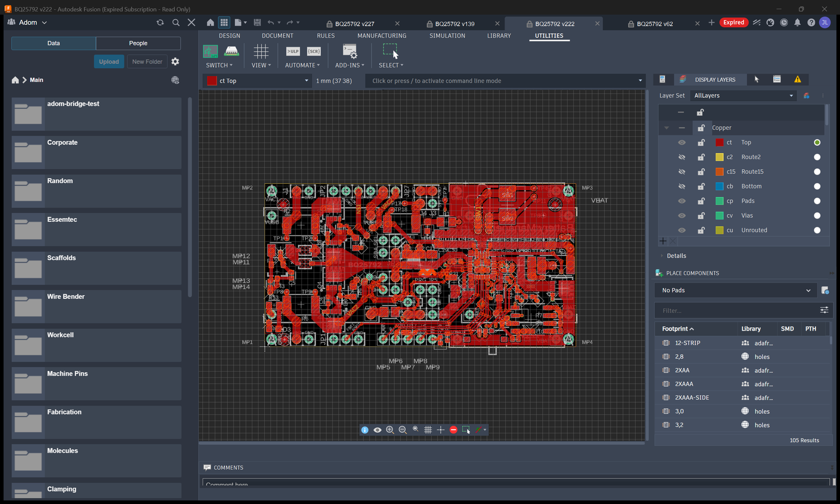The height and width of the screenshot is (504, 840).
Task: Activate the Select tool in ribbon
Action: click(391, 51)
